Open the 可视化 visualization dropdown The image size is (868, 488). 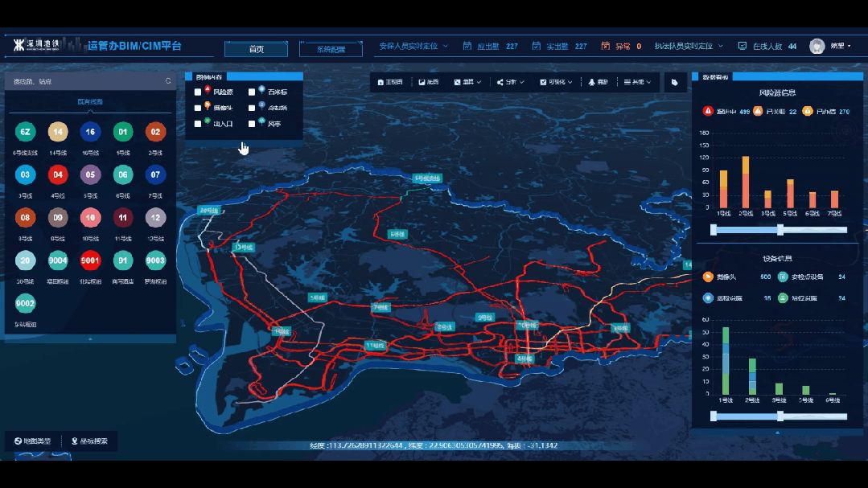(x=557, y=82)
